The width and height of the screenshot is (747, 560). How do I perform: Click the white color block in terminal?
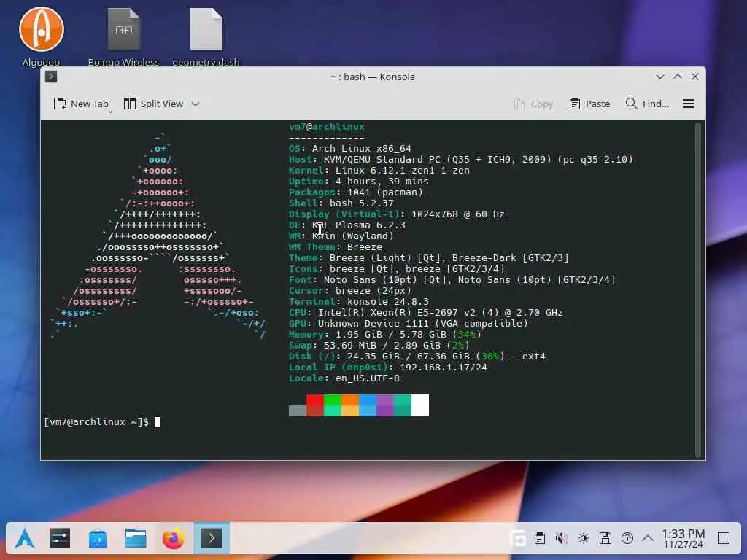pyautogui.click(x=420, y=405)
